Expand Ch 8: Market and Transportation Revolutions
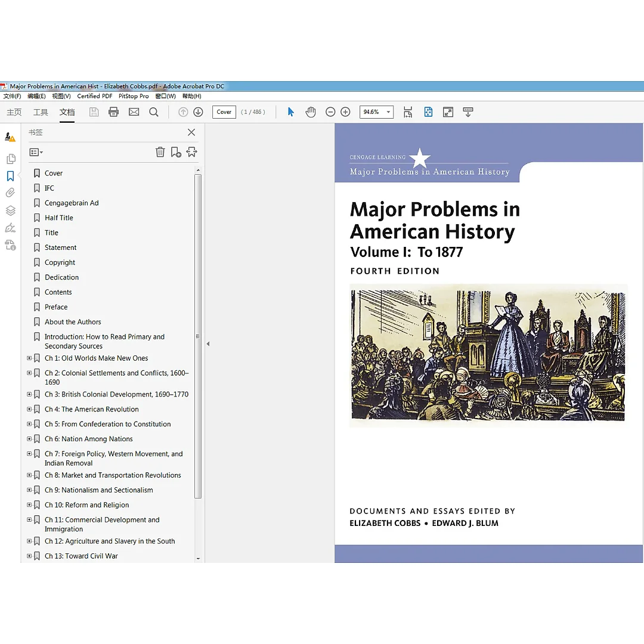Image resolution: width=644 pixels, height=644 pixels. (29, 475)
